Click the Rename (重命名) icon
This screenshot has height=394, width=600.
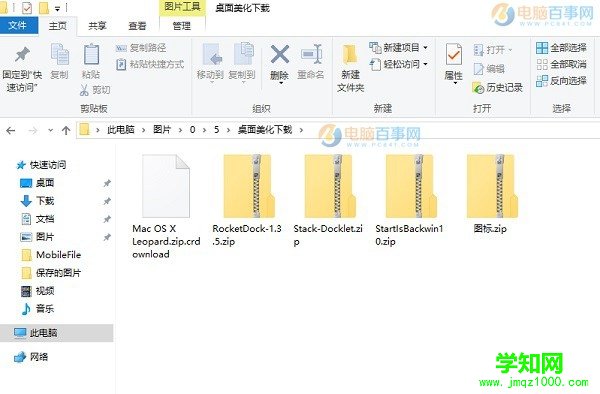[311, 54]
